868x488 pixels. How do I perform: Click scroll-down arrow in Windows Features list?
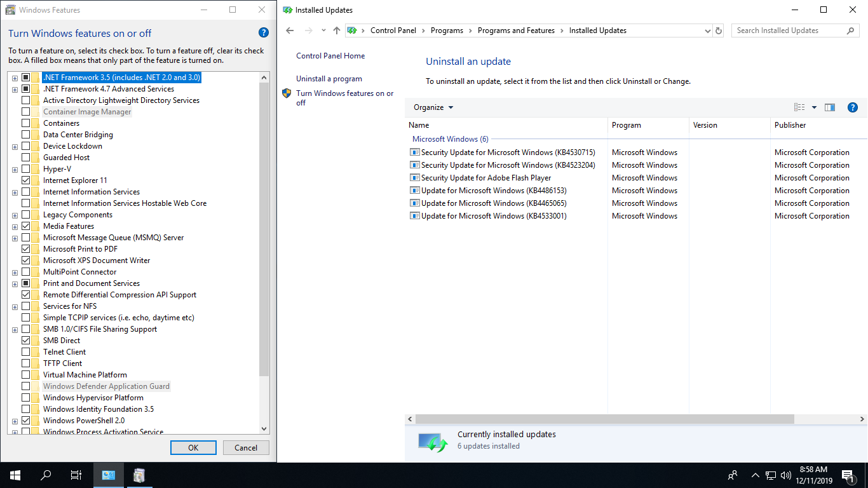[x=264, y=429]
